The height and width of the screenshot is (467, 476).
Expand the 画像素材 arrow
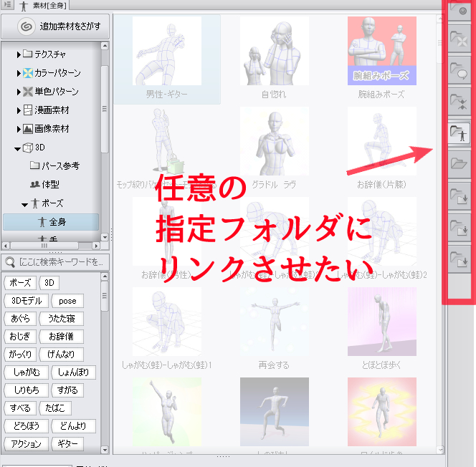[19, 129]
